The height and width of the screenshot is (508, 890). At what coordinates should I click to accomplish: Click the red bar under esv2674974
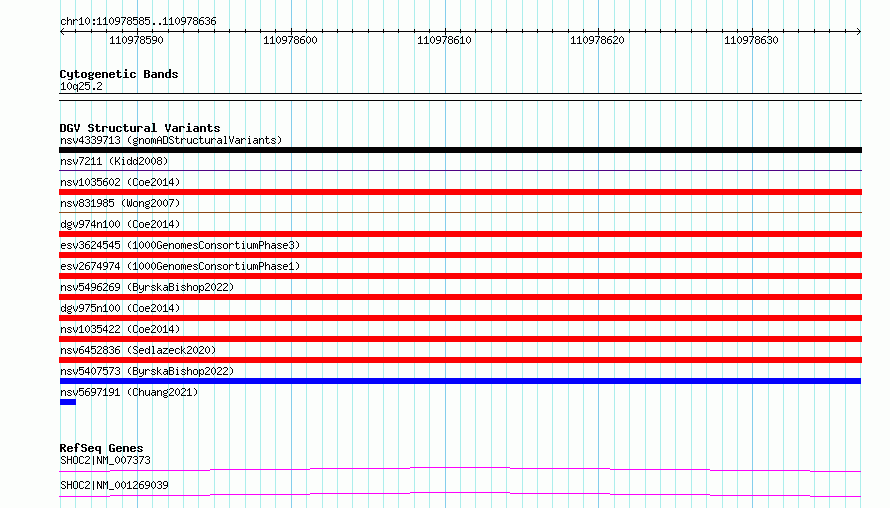[x=460, y=276]
